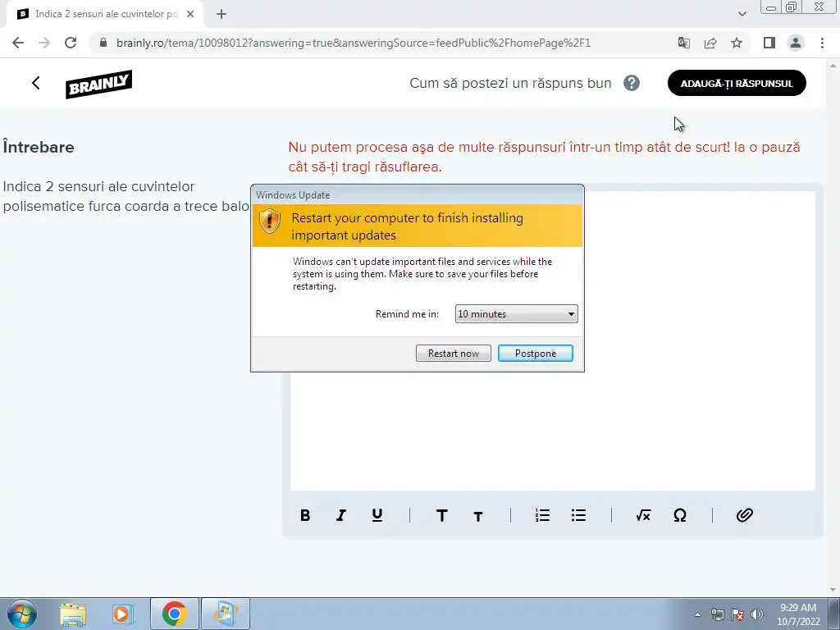
Task: Click the address bar URL
Action: coord(354,43)
